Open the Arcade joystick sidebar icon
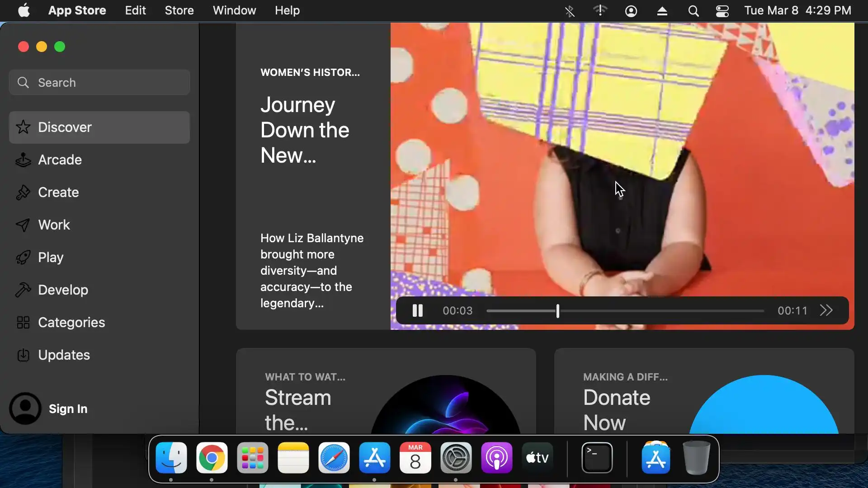This screenshot has height=488, width=868. pos(23,160)
